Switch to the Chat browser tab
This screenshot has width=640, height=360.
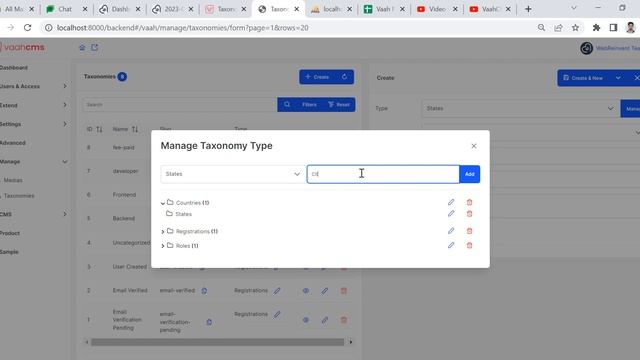[x=67, y=9]
